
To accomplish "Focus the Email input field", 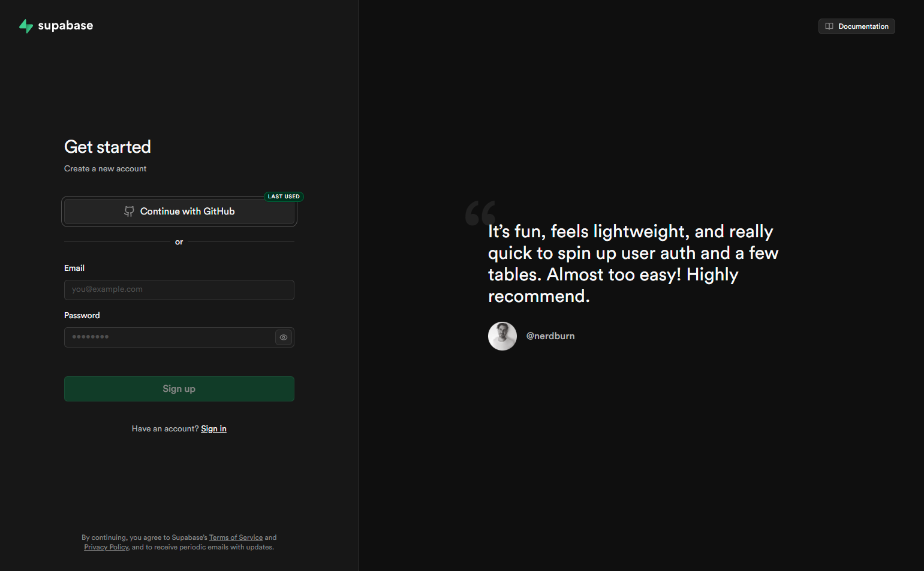I will tap(179, 290).
